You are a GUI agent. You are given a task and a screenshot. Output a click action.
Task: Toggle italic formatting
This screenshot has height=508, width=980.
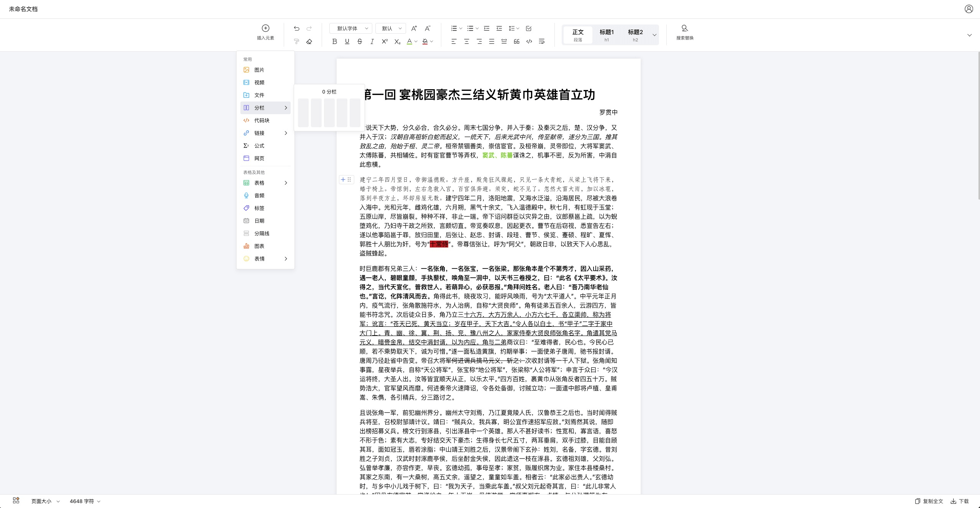[x=372, y=41]
